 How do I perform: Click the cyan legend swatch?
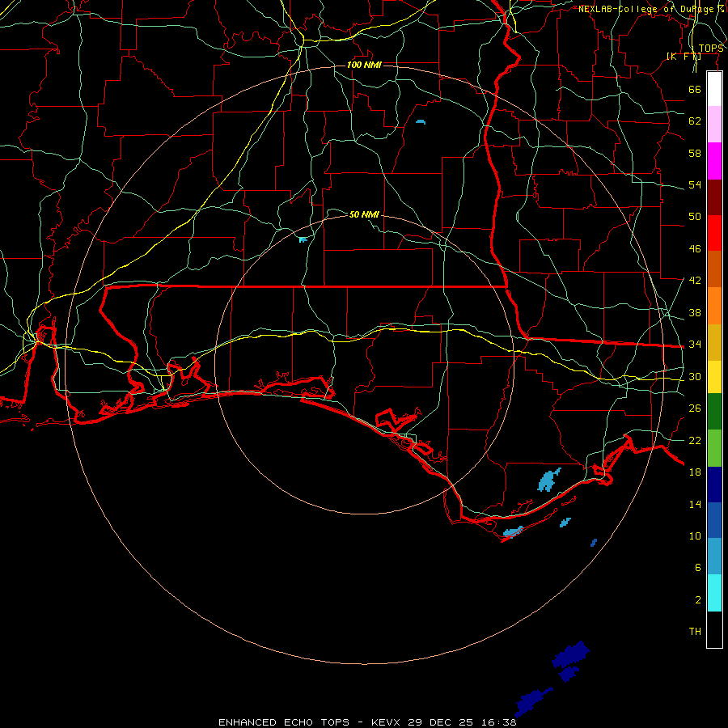click(x=714, y=593)
